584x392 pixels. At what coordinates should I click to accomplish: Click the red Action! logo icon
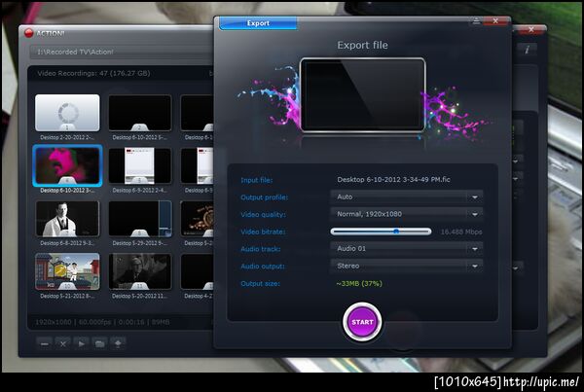click(x=28, y=33)
